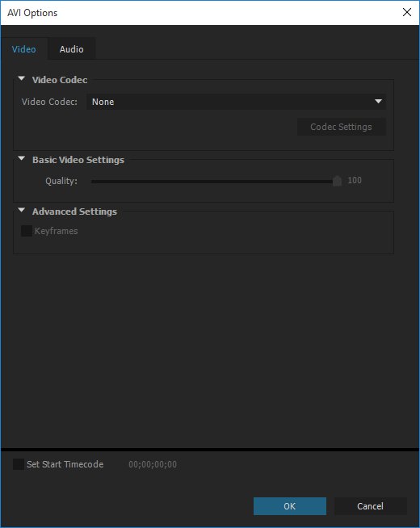Dismiss the dialog with Cancel
The height and width of the screenshot is (528, 420).
tap(371, 506)
